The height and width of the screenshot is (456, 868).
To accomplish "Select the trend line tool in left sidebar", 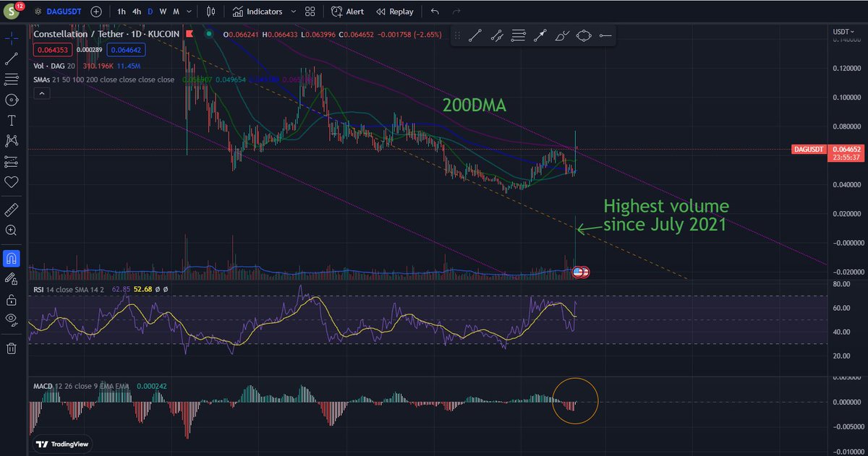I will pos(11,59).
